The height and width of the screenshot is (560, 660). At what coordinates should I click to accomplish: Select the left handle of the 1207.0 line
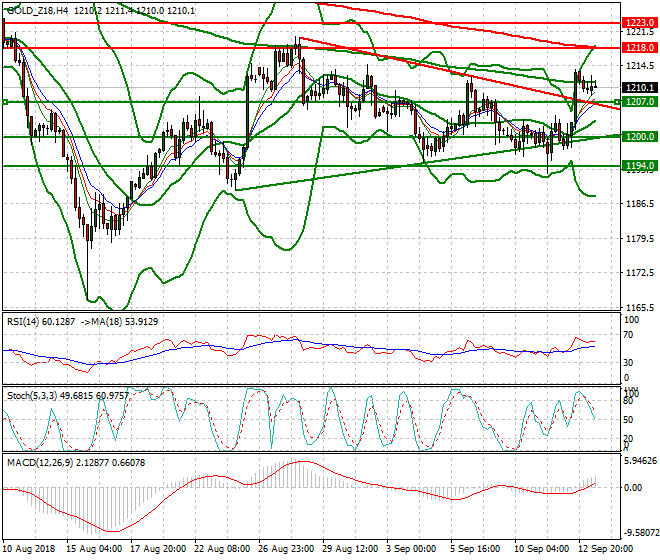[x=5, y=102]
